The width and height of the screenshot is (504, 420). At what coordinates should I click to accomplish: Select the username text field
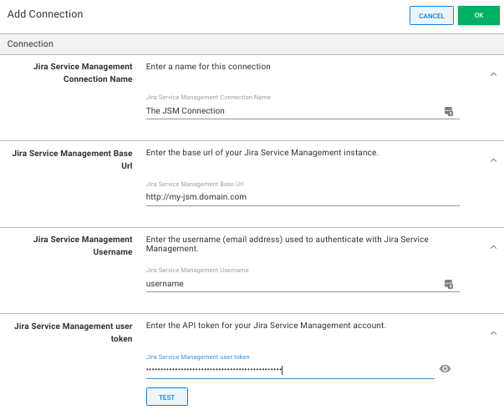tap(293, 284)
